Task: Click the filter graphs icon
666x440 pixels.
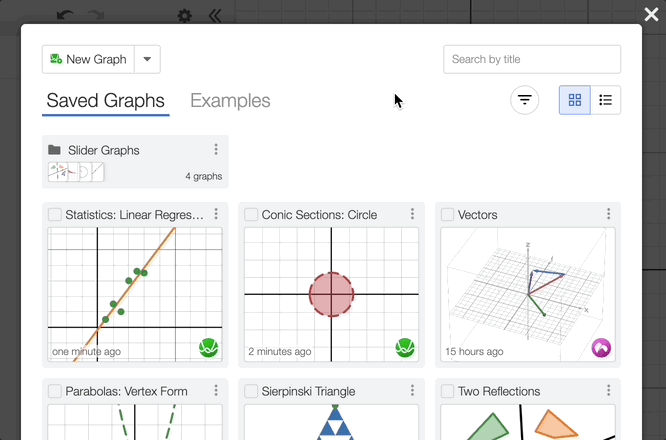Action: click(525, 100)
